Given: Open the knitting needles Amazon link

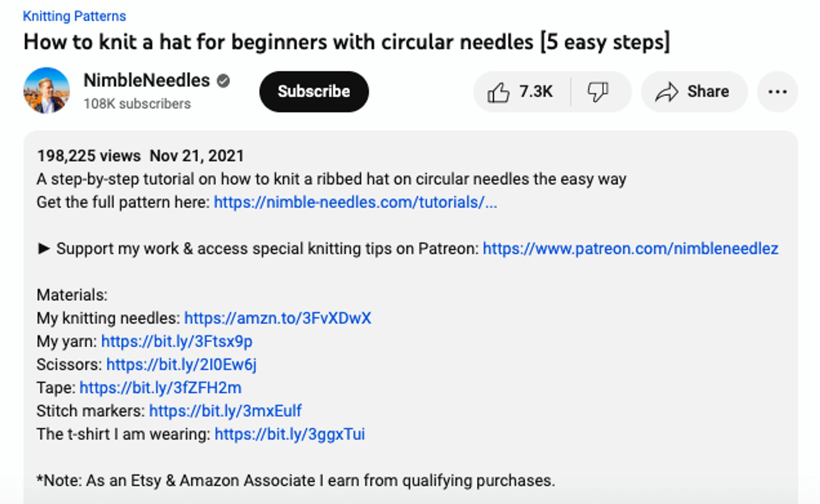Looking at the screenshot, I should (x=277, y=318).
